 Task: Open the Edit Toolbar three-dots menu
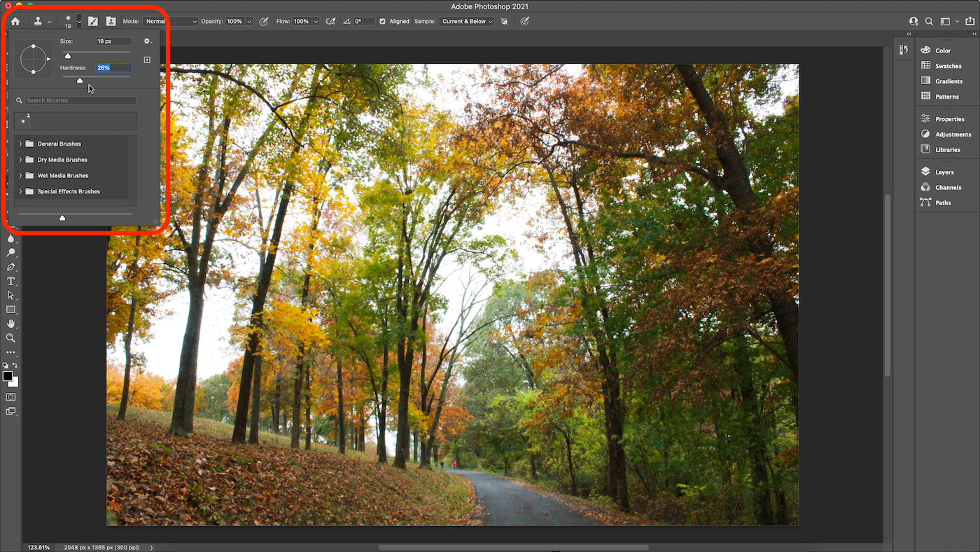click(11, 352)
